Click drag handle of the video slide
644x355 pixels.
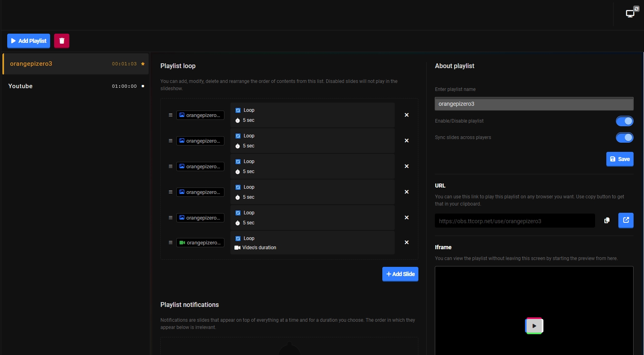pos(170,242)
